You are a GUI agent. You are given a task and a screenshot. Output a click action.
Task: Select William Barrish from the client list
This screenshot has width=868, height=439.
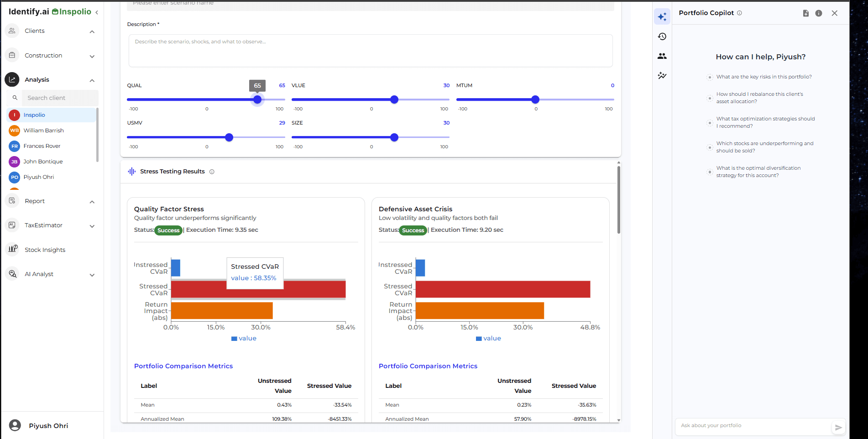click(x=43, y=131)
